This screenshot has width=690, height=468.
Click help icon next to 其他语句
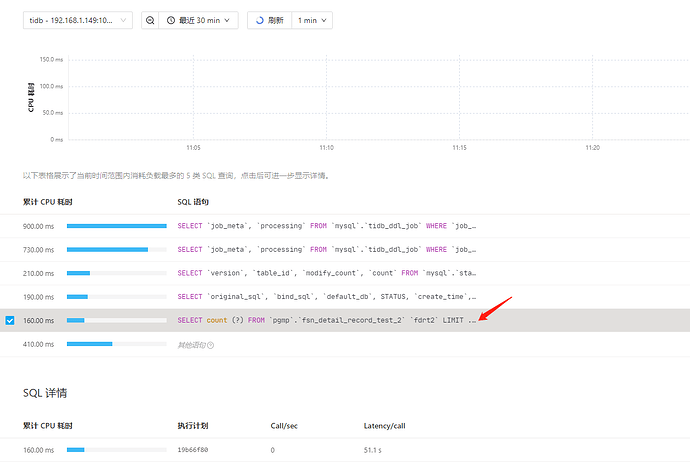(x=211, y=345)
